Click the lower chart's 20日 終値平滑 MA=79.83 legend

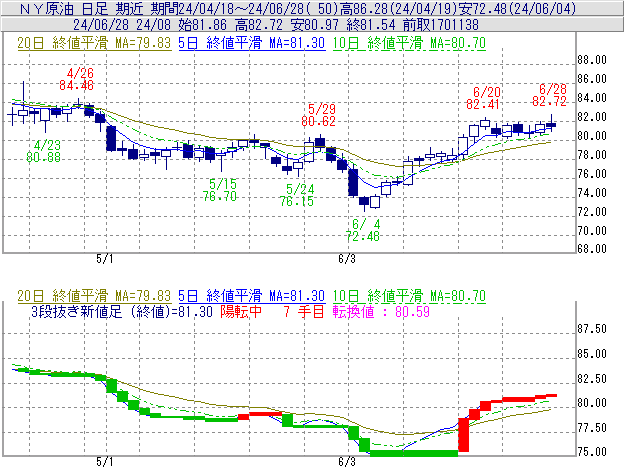tap(94, 296)
